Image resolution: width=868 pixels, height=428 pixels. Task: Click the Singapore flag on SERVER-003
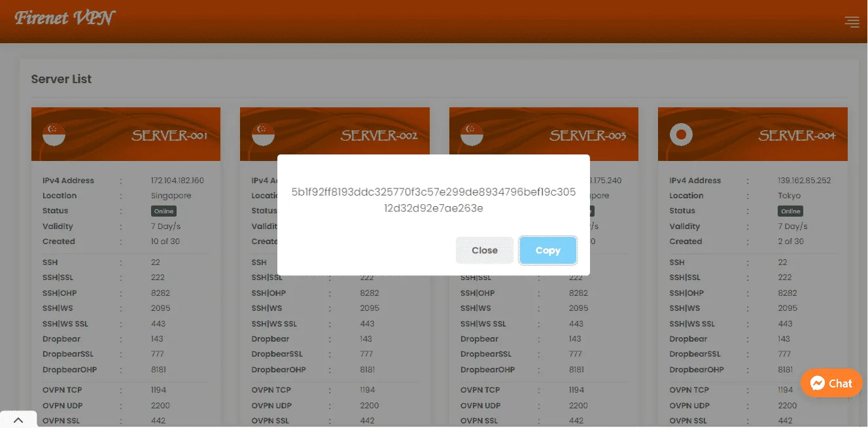tap(472, 134)
